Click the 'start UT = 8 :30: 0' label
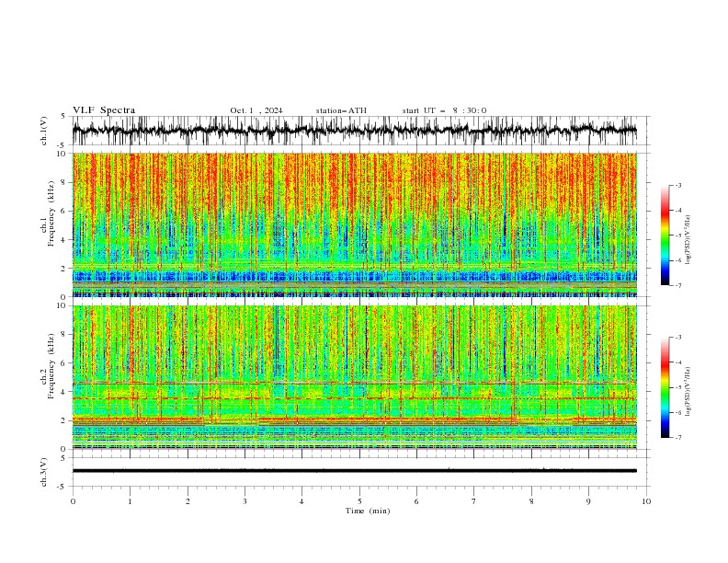The image size is (728, 563). click(444, 110)
